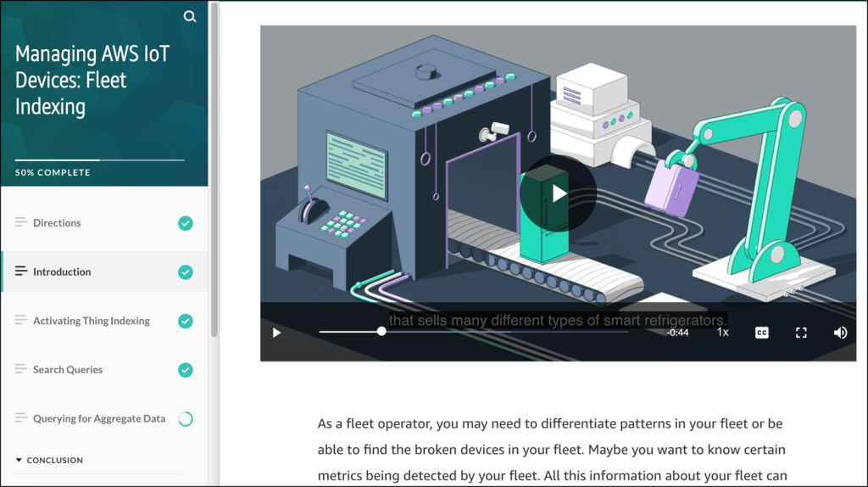Screen dimensions: 868x487
Task: Open Querying for Aggregate Data lesson
Action: tap(104, 418)
